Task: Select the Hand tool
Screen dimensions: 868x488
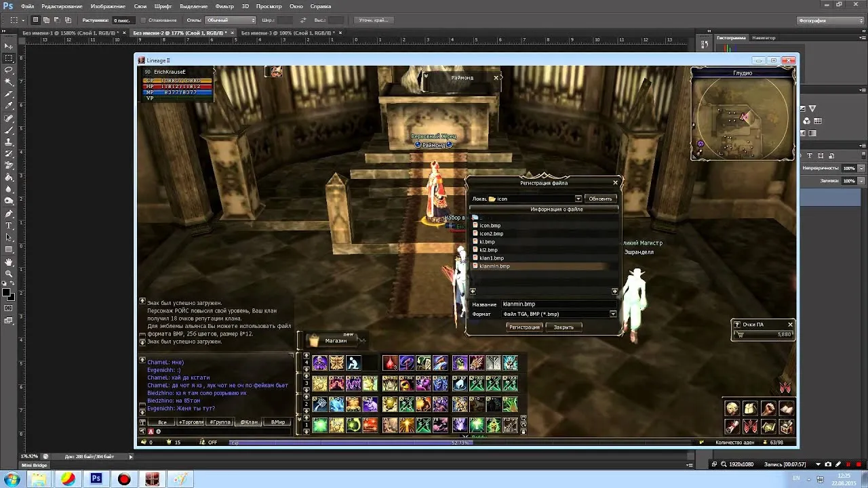Action: pyautogui.click(x=9, y=262)
